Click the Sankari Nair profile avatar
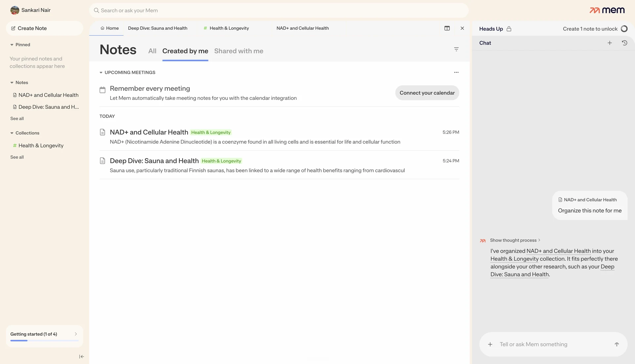The width and height of the screenshot is (635, 364). pyautogui.click(x=15, y=10)
